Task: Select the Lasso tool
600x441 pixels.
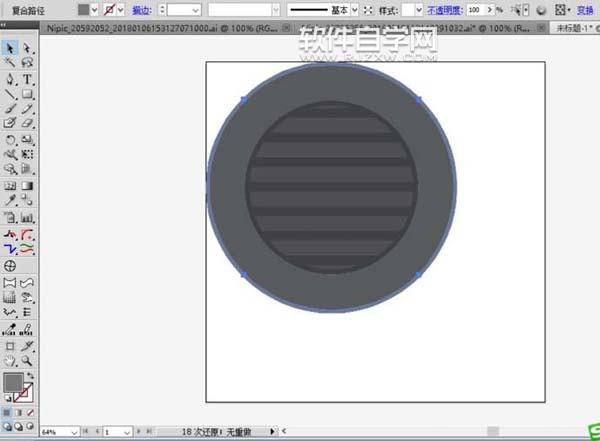Action: pos(27,62)
